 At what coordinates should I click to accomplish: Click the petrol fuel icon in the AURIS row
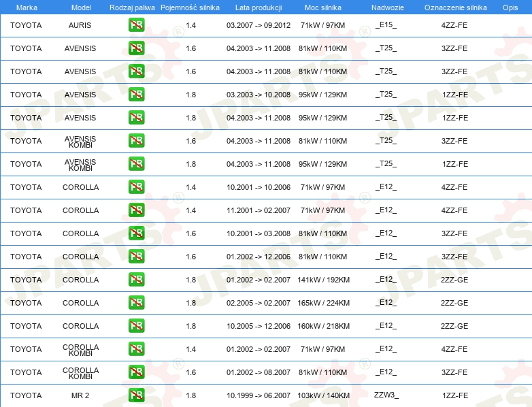tap(136, 25)
